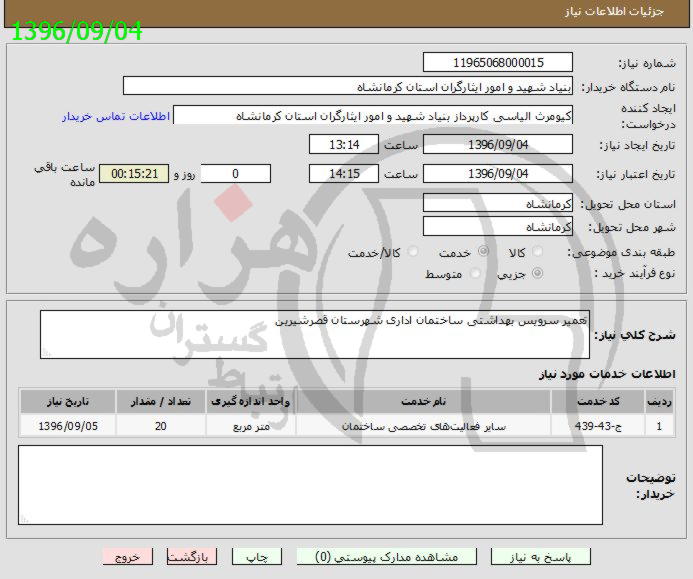This screenshot has height=579, width=693.
Task: Click remaining time countdown 00:15:21
Action: point(134,174)
